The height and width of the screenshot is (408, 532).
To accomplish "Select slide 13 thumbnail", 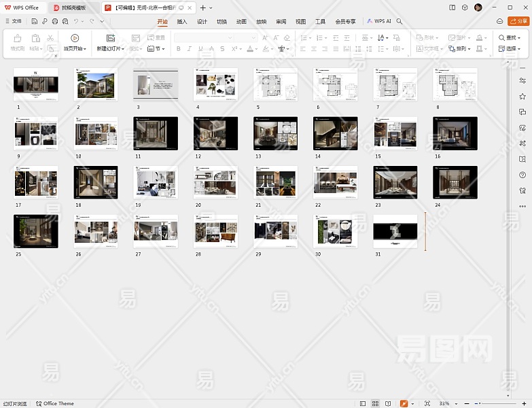I will click(x=275, y=133).
